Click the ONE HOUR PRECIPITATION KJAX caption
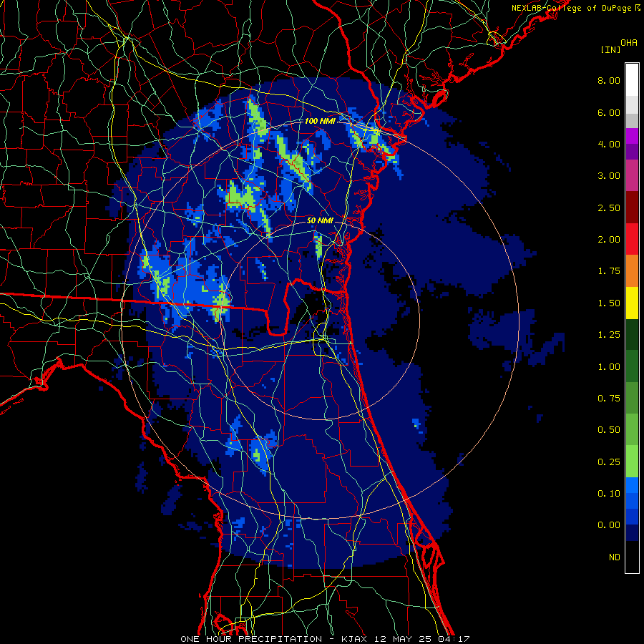 click(x=326, y=639)
